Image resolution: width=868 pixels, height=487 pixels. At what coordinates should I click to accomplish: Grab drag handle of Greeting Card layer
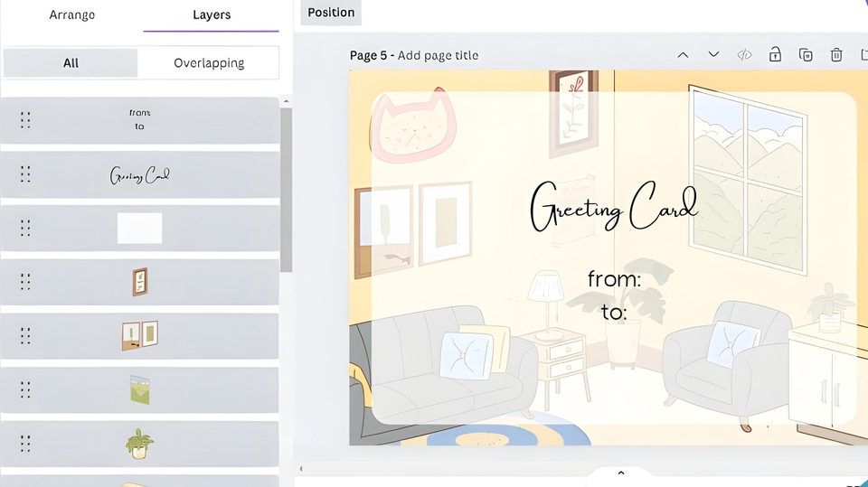pyautogui.click(x=25, y=174)
